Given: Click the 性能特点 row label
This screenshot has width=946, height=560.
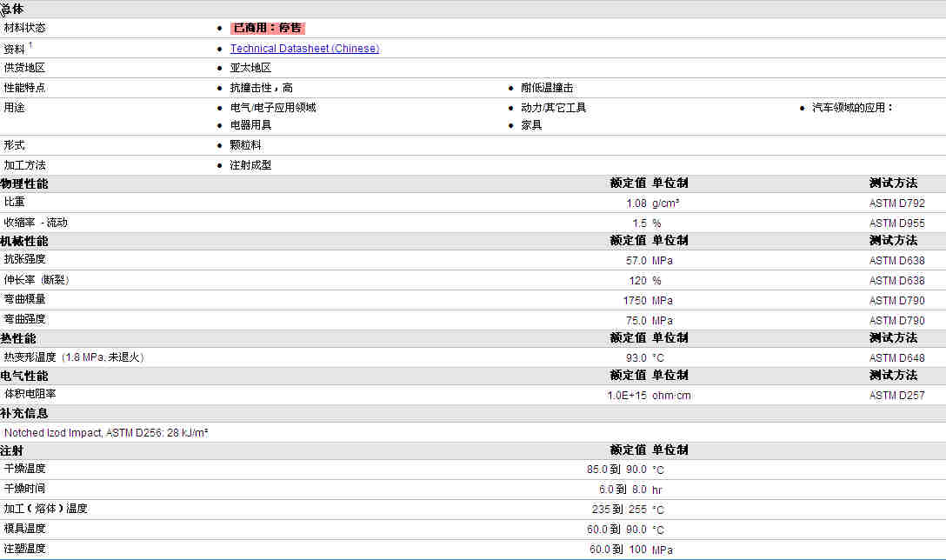Looking at the screenshot, I should pos(24,88).
